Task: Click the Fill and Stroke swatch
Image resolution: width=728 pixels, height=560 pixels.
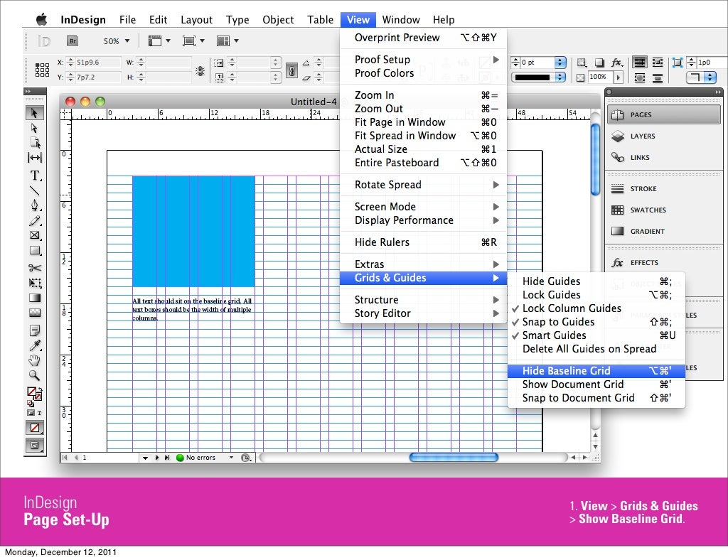Action: [x=34, y=394]
